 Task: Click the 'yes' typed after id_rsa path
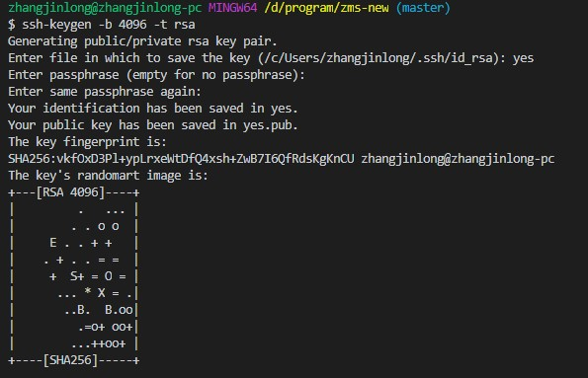coord(524,58)
